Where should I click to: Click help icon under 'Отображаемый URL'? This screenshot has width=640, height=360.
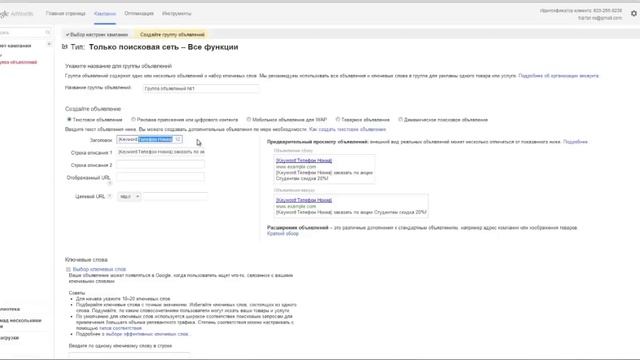point(109,183)
